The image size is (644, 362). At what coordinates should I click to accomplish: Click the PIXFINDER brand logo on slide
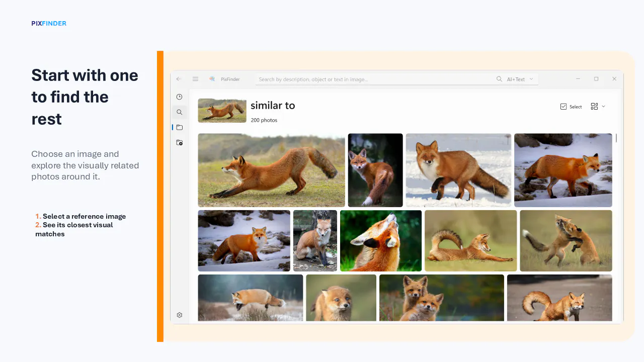coord(49,24)
